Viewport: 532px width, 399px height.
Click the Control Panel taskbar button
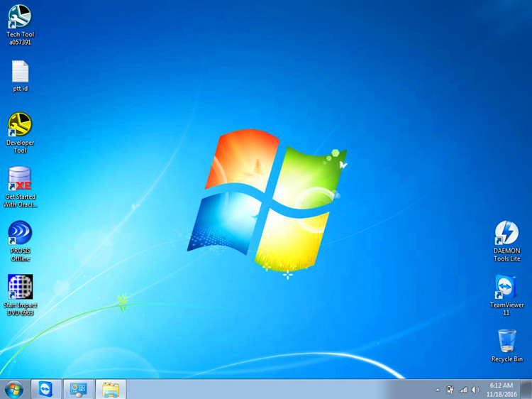point(78,389)
